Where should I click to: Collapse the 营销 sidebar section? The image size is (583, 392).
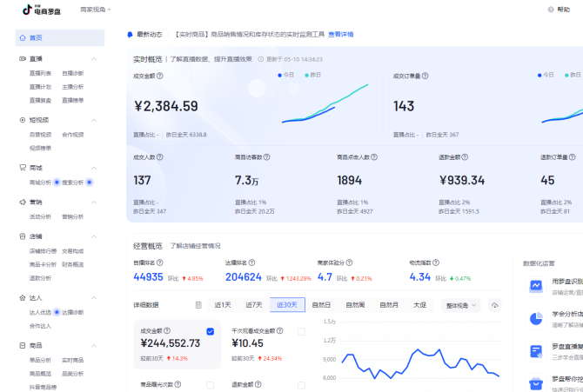[94, 203]
